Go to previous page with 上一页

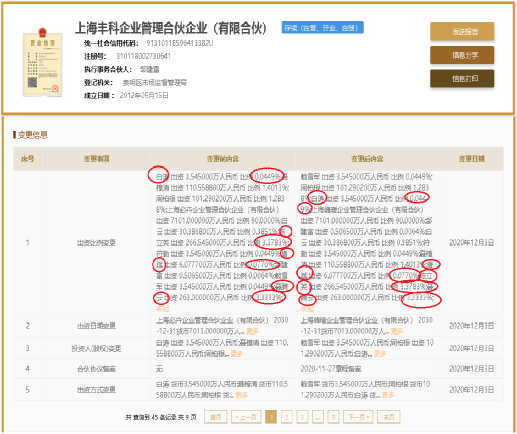pos(246,417)
